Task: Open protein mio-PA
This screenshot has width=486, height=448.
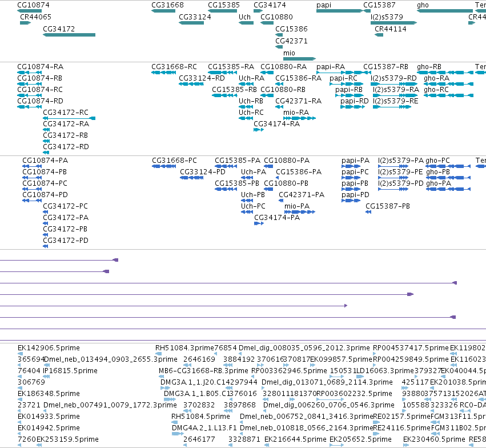Action: (x=297, y=206)
